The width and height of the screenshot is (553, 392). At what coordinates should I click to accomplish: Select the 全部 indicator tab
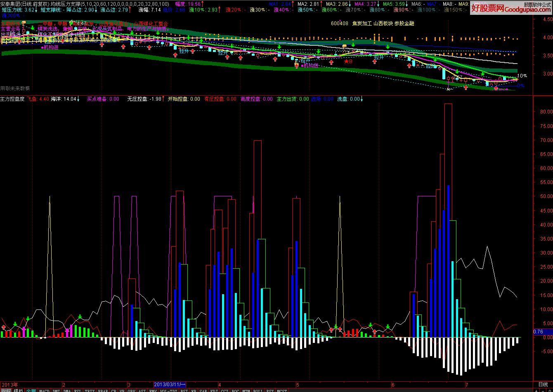[x=31, y=390]
